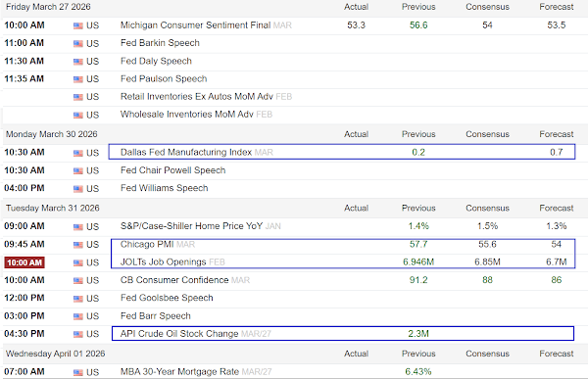Select the Wednesday April 01 2026 date header

click(55, 354)
